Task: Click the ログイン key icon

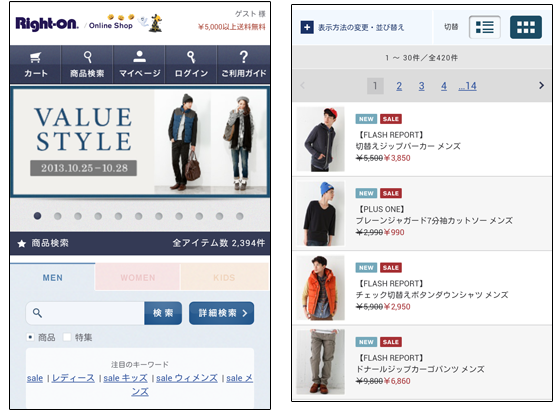Action: pos(191,57)
